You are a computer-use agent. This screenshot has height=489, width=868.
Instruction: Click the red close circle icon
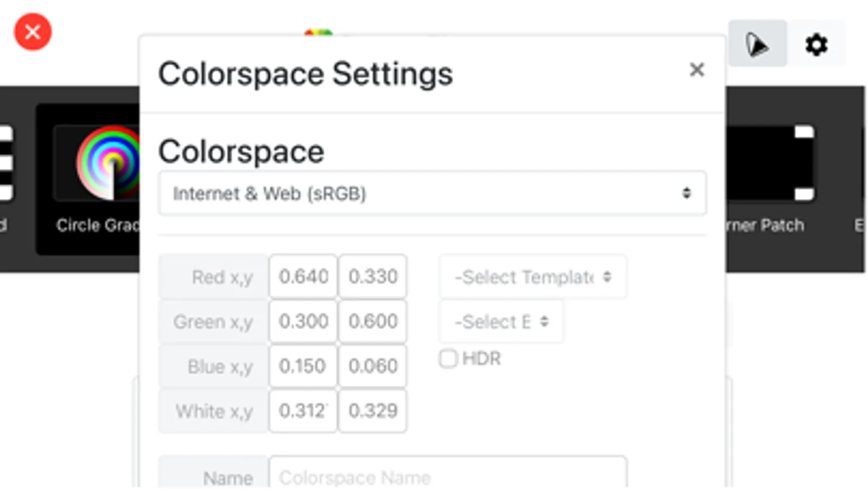click(33, 32)
